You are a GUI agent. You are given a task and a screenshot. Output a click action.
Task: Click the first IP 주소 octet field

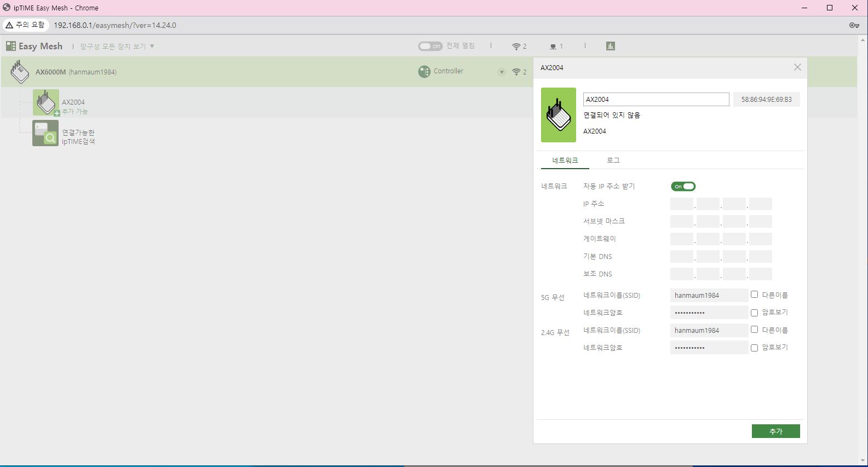point(682,204)
